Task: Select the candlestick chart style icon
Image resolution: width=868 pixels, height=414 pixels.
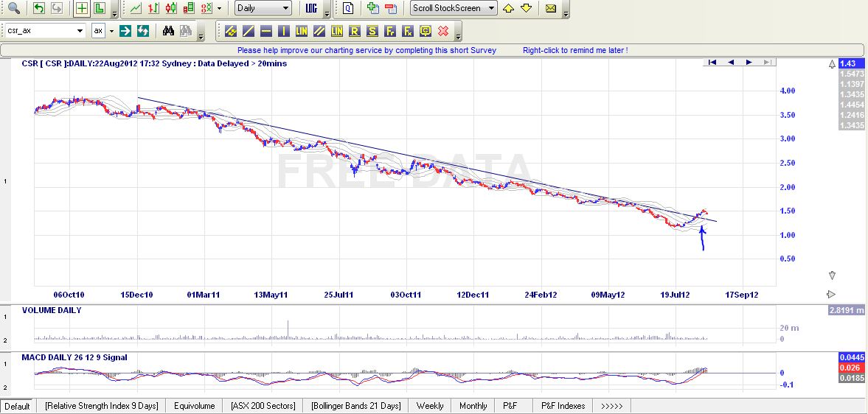Action: (171, 8)
